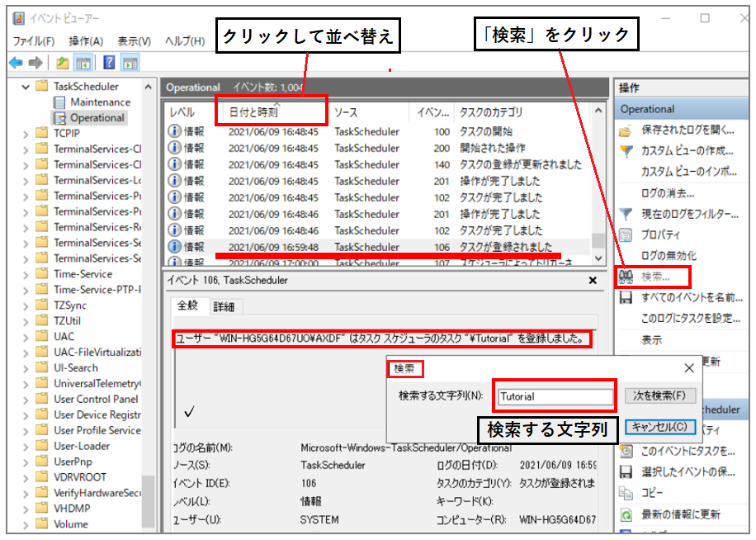The image size is (756, 540).
Task: Expand the TCPIP tree node
Action: 26,134
